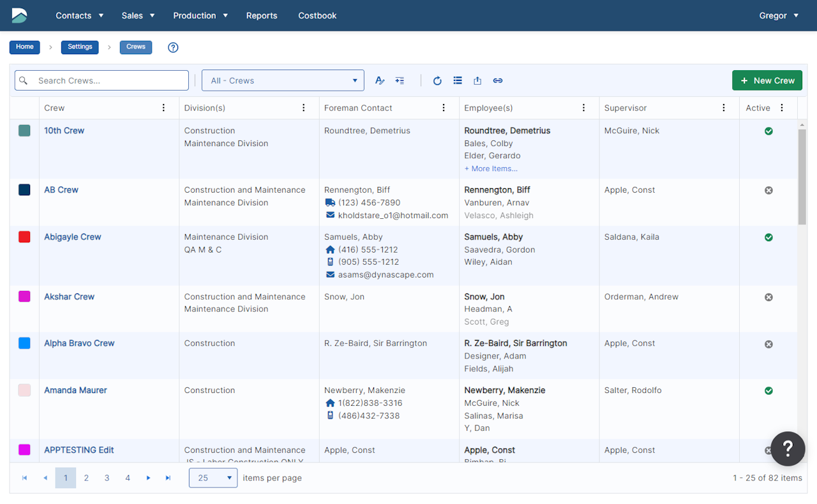Click the text edit (A with pencil) icon
This screenshot has height=504, width=817.
pos(380,80)
